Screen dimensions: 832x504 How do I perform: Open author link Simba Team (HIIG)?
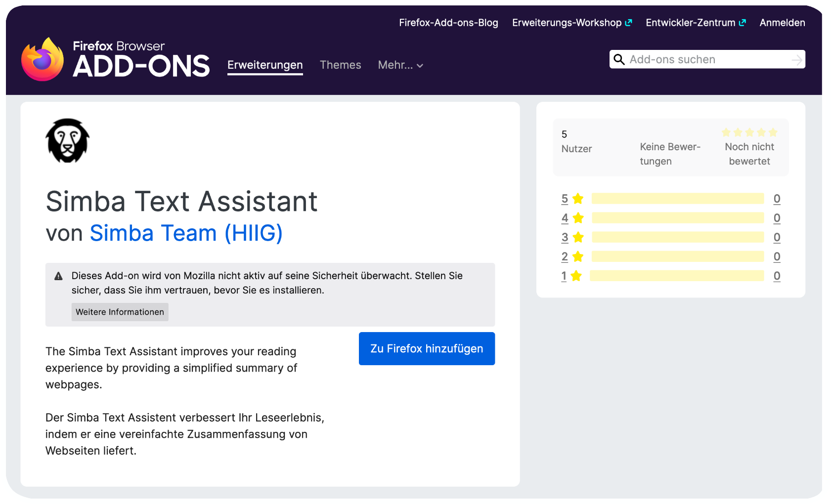(x=186, y=233)
